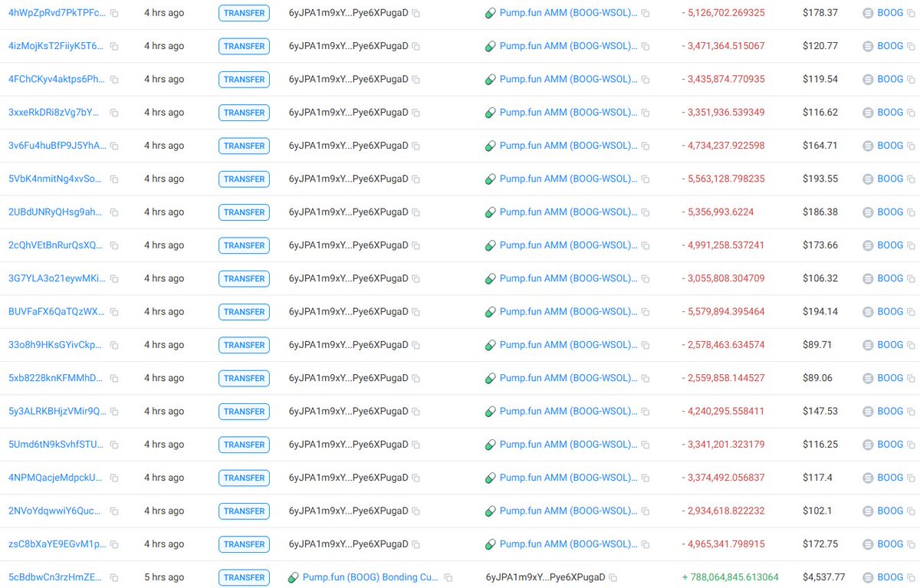Open transaction 5Umd6tN9kSvhfSTU
The image size is (920, 588).
56,445
